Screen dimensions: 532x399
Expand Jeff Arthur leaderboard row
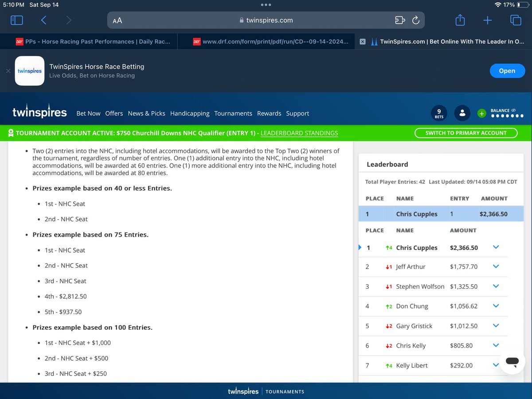point(496,266)
